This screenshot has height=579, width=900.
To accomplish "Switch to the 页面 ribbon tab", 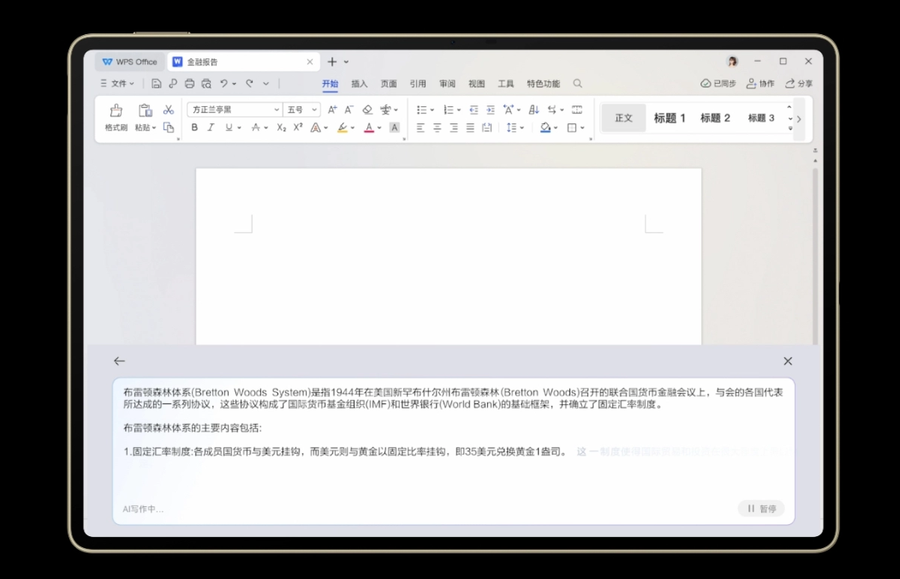I will (x=389, y=84).
